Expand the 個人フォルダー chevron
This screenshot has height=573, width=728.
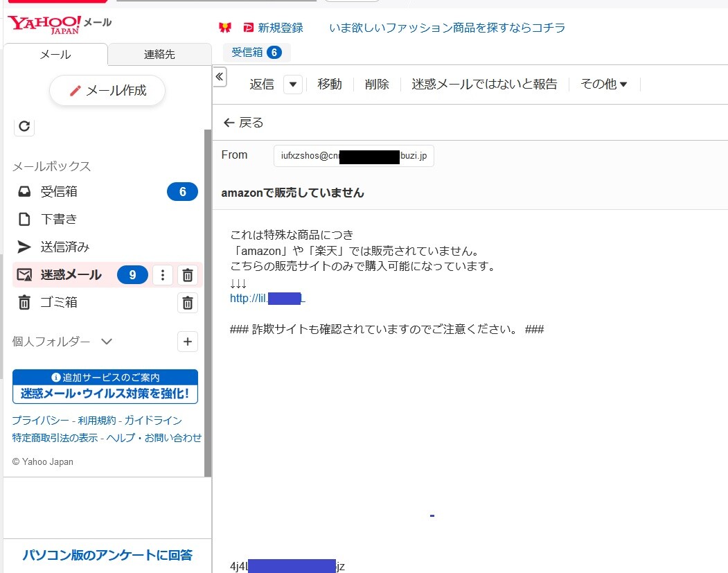coord(107,342)
